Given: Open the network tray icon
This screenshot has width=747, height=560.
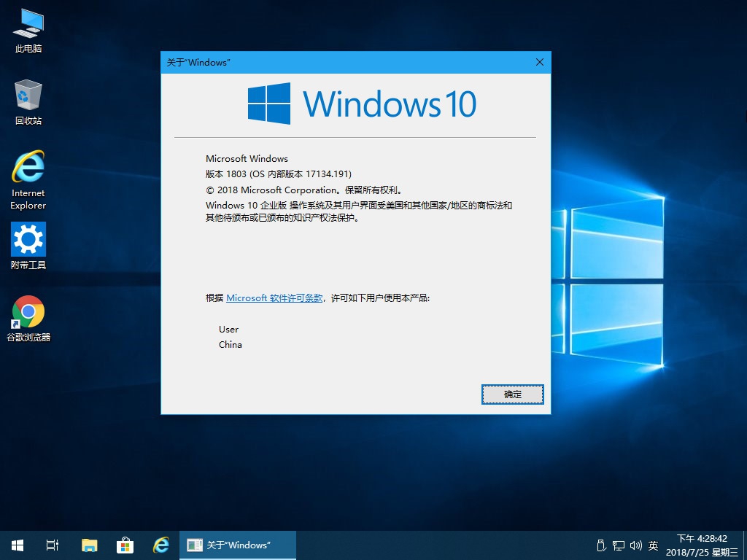Looking at the screenshot, I should 619,545.
